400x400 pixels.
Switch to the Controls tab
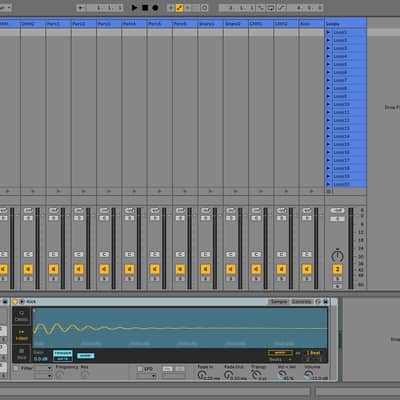[302, 302]
